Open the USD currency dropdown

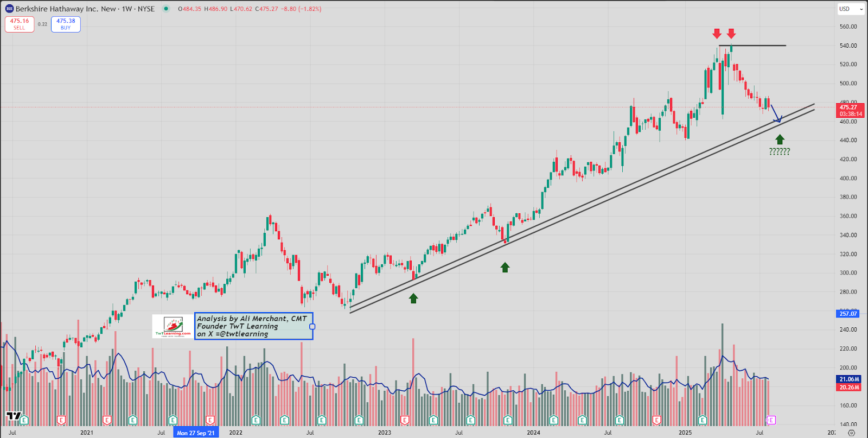click(x=851, y=9)
